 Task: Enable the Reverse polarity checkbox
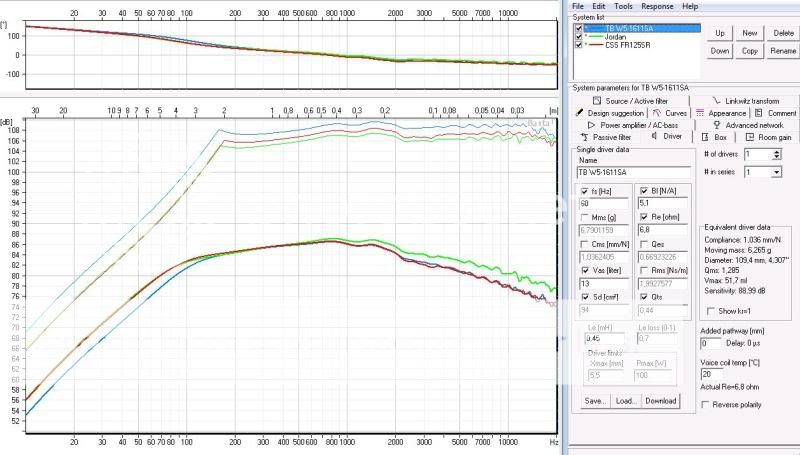coord(706,404)
